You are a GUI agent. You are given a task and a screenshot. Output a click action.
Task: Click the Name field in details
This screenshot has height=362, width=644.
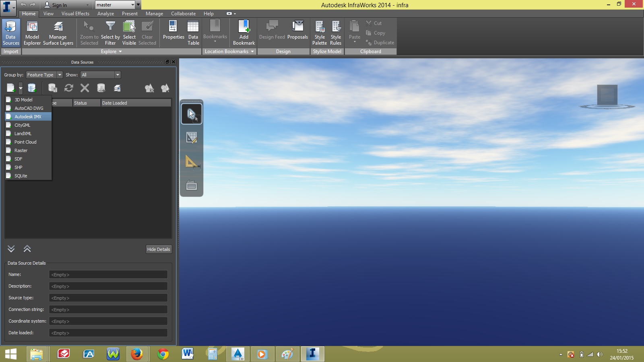tap(108, 275)
